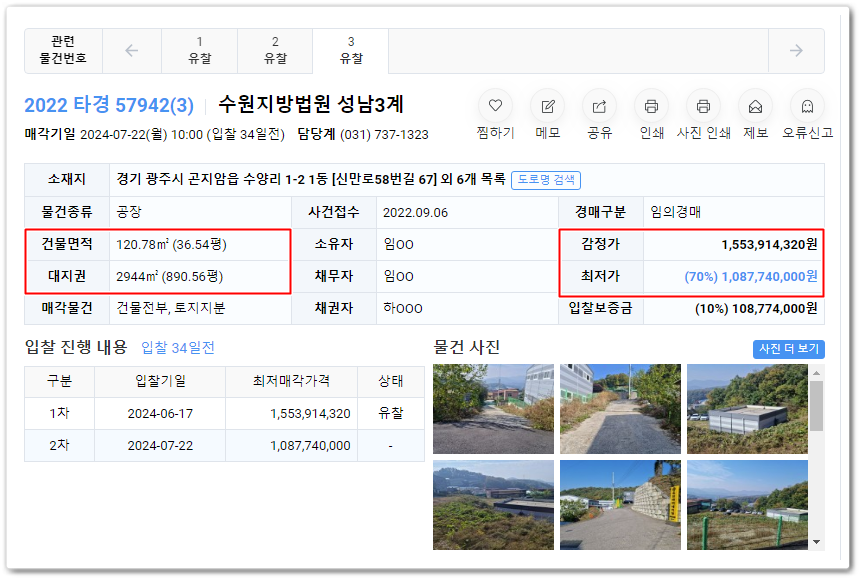This screenshot has height=581, width=862.
Task: Open the photo with the green wire fence
Action: click(x=747, y=505)
